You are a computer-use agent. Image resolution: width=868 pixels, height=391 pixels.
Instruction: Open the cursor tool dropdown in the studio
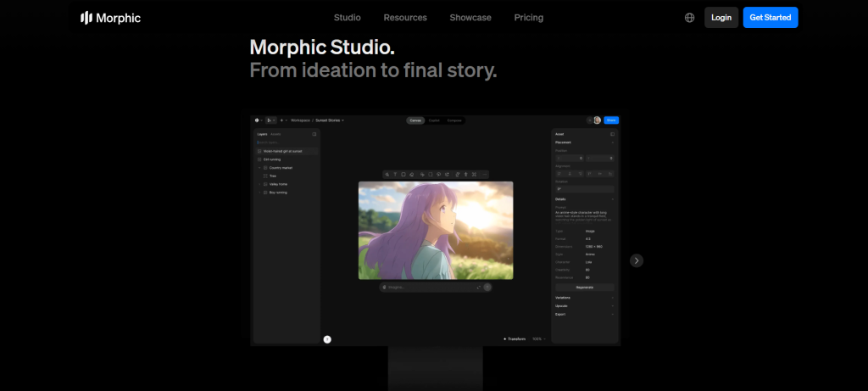[x=270, y=120]
